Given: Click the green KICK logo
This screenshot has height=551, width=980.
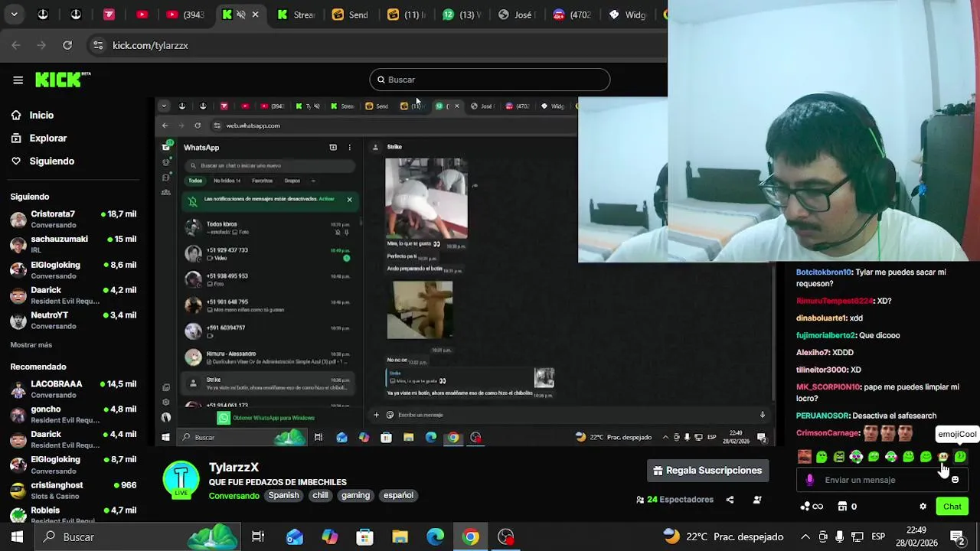Looking at the screenshot, I should click(x=63, y=80).
